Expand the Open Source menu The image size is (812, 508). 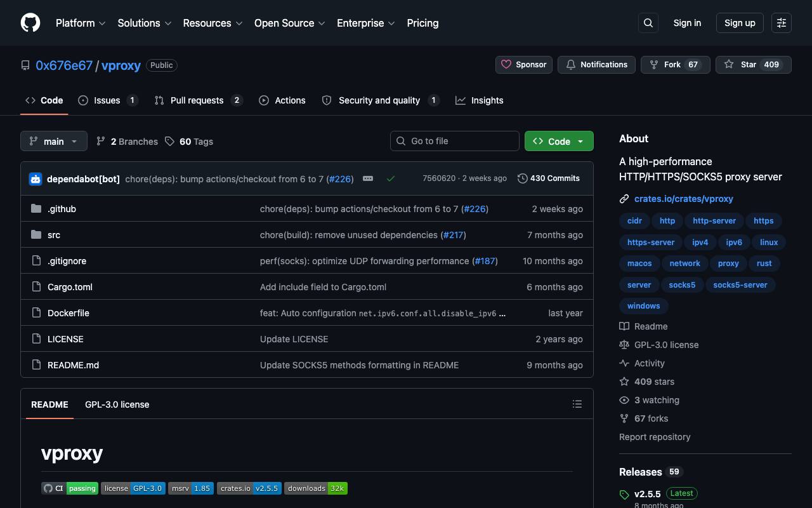(290, 23)
